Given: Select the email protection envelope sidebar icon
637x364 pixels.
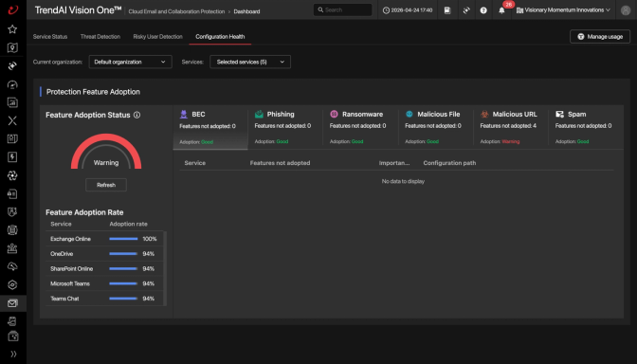Looking at the screenshot, I should (12, 303).
